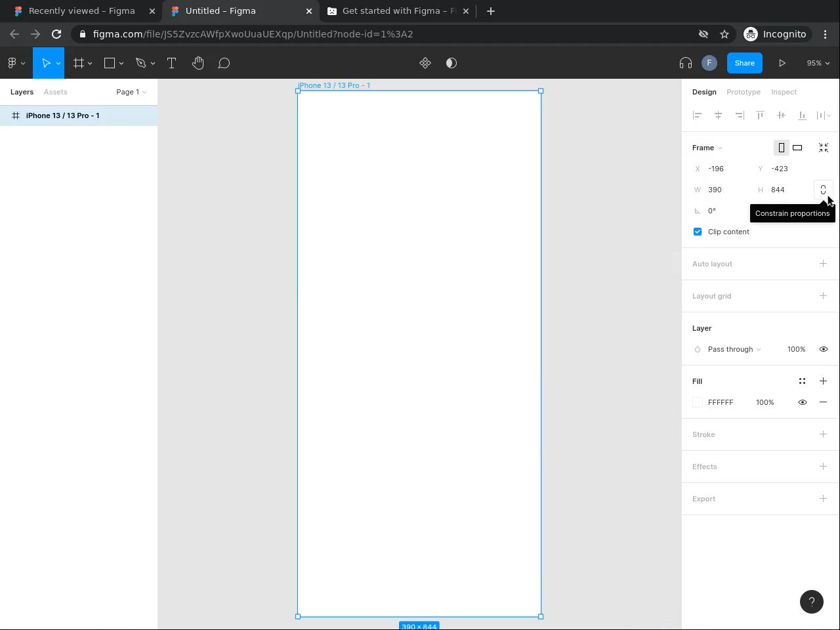Image resolution: width=840 pixels, height=630 pixels.
Task: Open Frame type dropdown
Action: click(707, 148)
